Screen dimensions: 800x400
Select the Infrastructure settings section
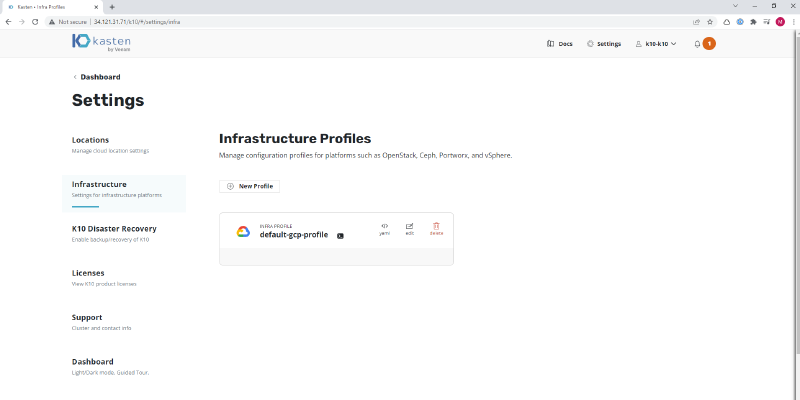coord(123,193)
